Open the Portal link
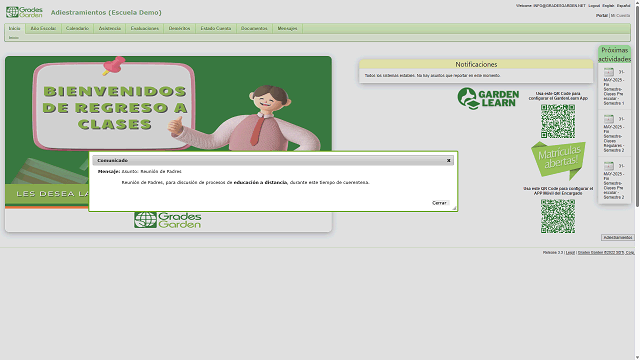The height and width of the screenshot is (360, 640). click(x=602, y=16)
